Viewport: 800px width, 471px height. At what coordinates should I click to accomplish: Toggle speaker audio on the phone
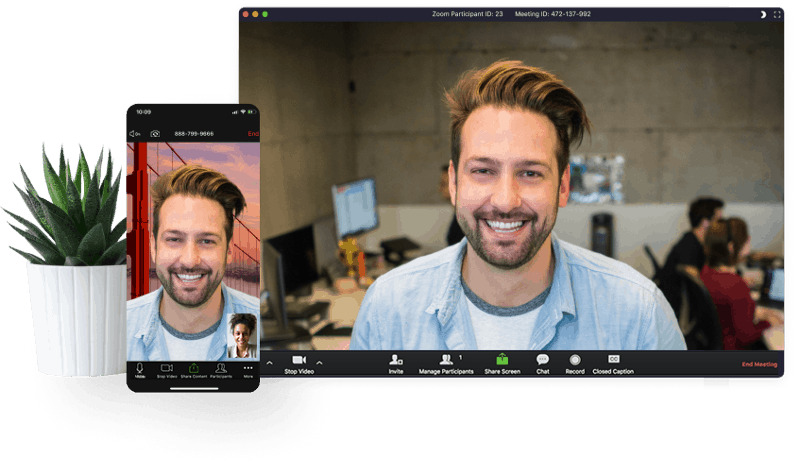pyautogui.click(x=134, y=133)
